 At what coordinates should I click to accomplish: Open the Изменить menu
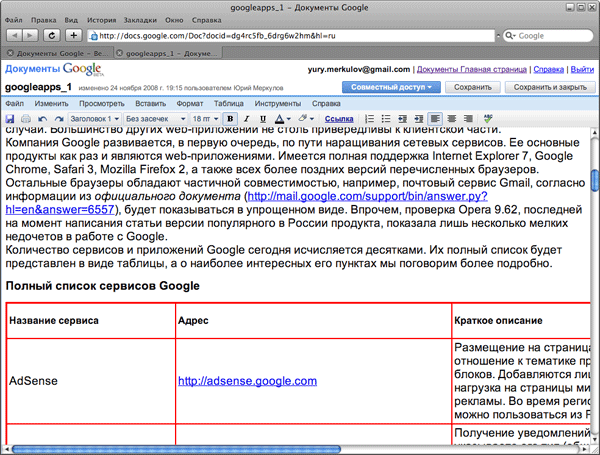coord(51,104)
